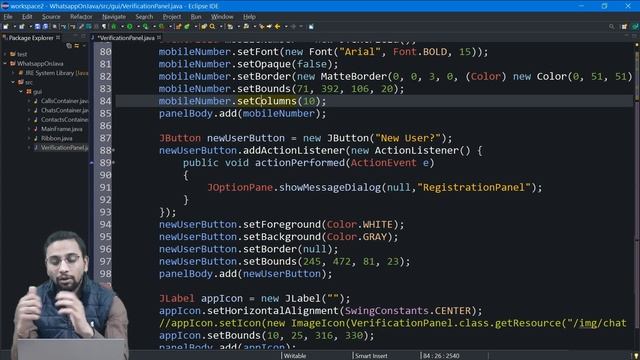Click the Save All toolbar icon

tap(45, 27)
